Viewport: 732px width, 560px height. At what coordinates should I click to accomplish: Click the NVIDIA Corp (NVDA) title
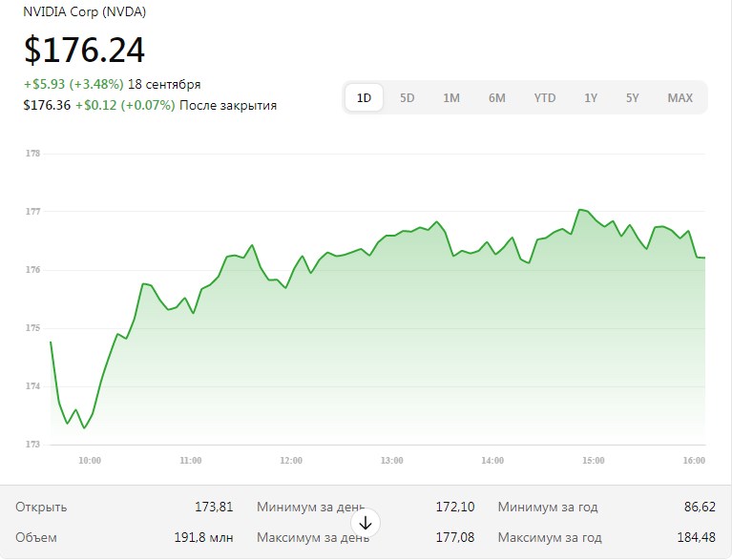(85, 11)
